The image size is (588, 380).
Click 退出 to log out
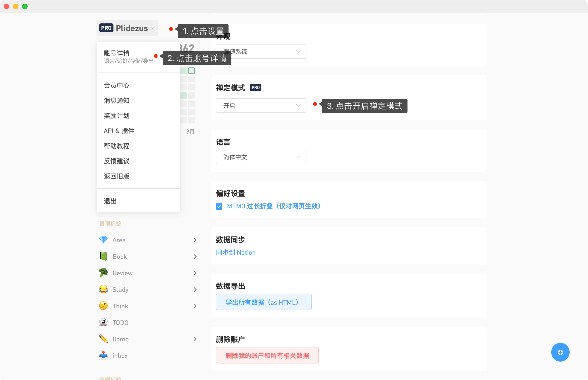110,201
